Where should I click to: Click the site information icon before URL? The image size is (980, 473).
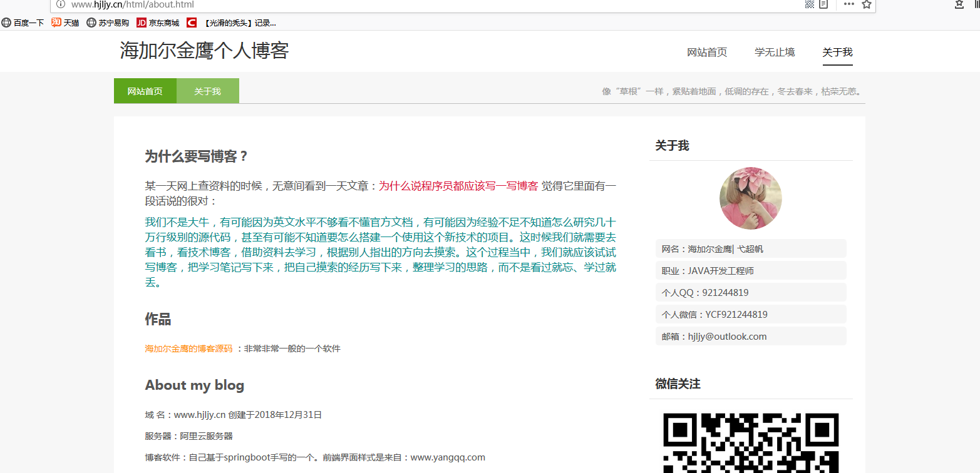pos(61,4)
